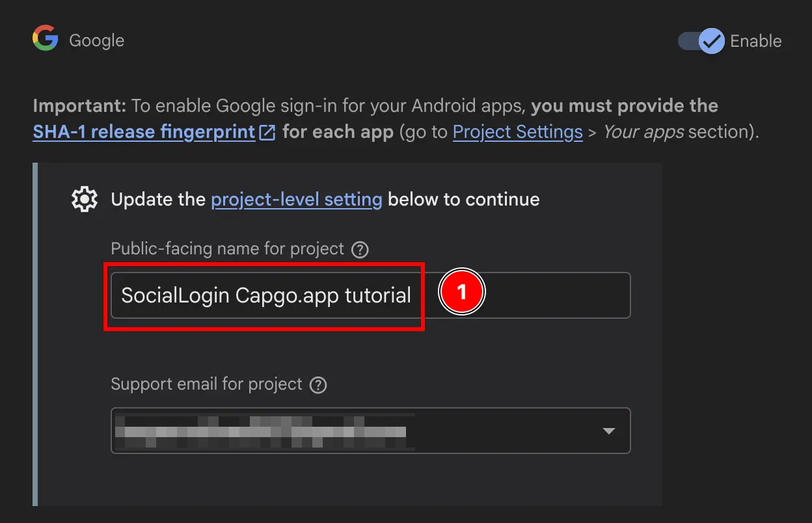Disable the Google sign-in provider toggle

click(x=699, y=41)
